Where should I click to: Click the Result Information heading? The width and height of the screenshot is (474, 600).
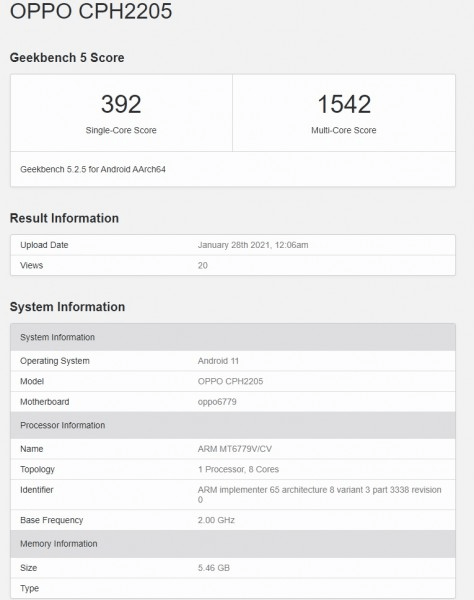click(x=64, y=218)
